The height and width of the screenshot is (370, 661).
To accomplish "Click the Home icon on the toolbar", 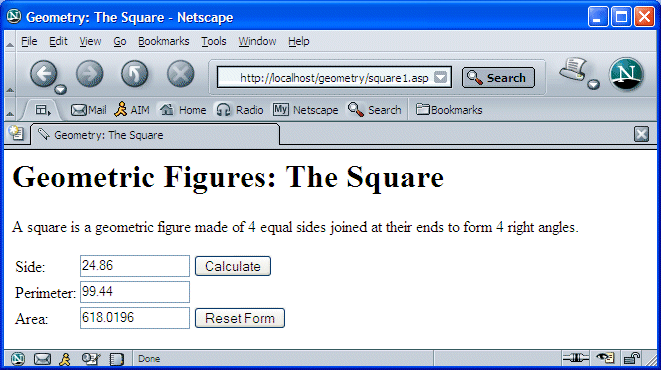I will point(183,110).
